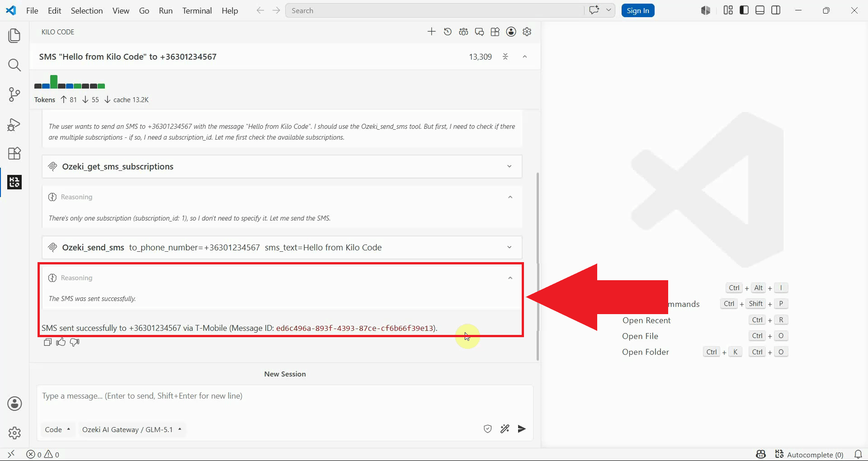Image resolution: width=868 pixels, height=461 pixels.
Task: Open the chat bubbles icon in Kilo Code header
Action: tap(479, 32)
